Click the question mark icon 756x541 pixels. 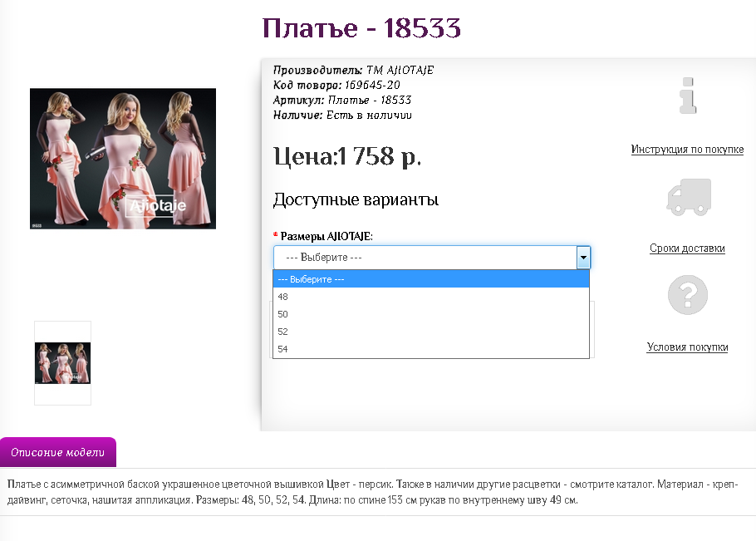point(688,295)
